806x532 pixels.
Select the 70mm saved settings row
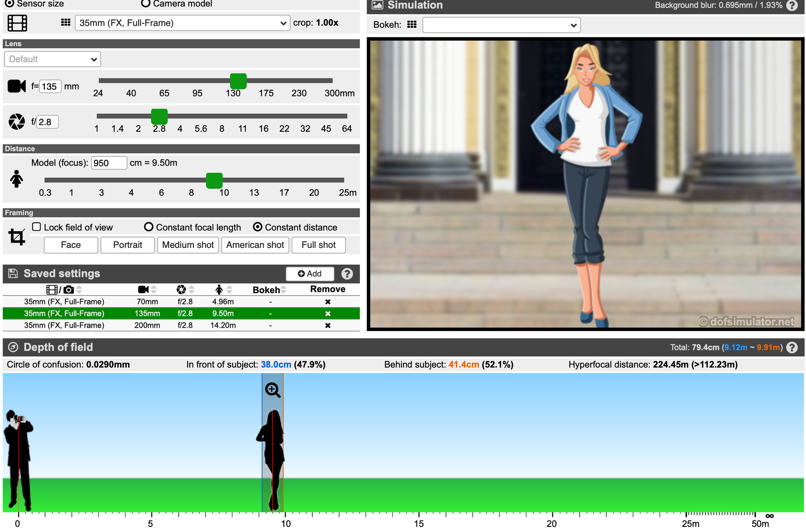[147, 302]
